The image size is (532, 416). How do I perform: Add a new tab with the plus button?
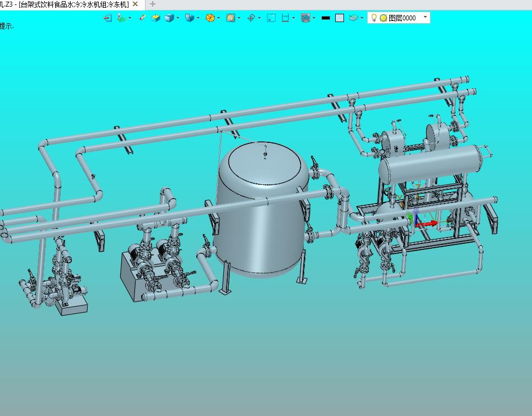point(153,4)
